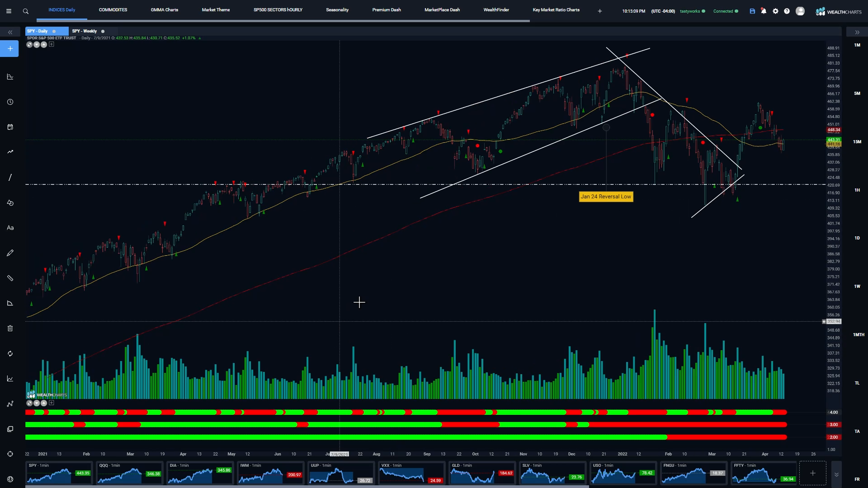Select the 1M timeframe button
Image resolution: width=868 pixels, height=488 pixels.
[x=857, y=45]
